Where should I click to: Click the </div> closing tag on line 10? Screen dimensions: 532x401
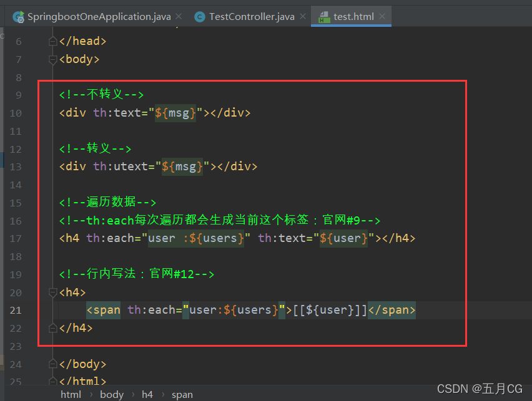[x=230, y=113]
